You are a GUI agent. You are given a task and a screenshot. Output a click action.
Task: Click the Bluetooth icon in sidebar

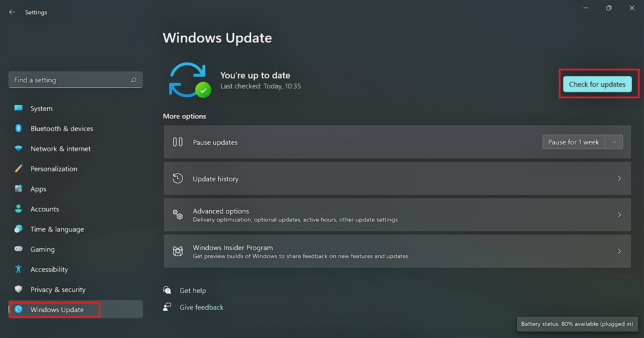(x=18, y=128)
